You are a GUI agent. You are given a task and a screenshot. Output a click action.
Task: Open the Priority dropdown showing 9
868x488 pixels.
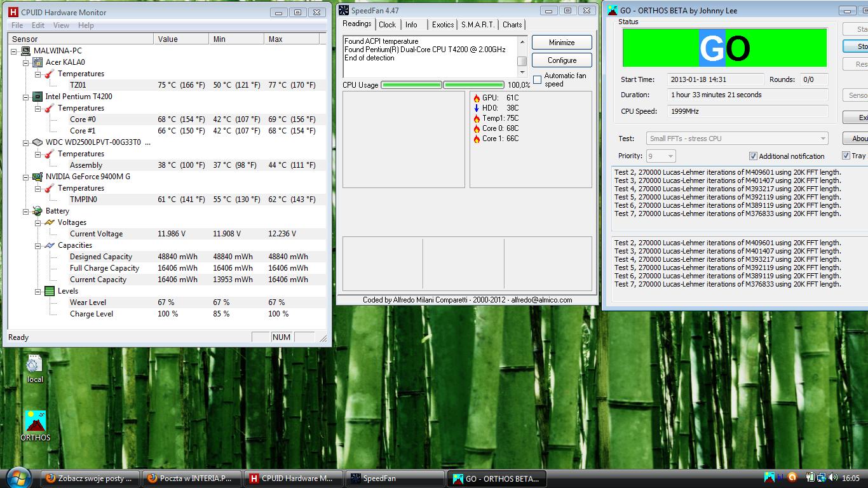(x=661, y=156)
